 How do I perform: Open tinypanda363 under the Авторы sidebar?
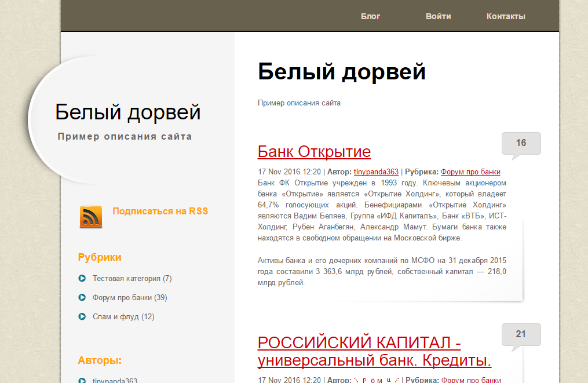[x=115, y=381]
